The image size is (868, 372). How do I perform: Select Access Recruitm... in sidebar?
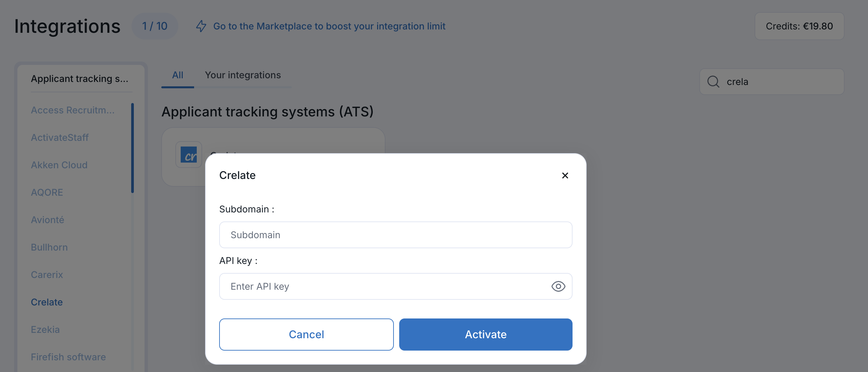click(x=73, y=110)
